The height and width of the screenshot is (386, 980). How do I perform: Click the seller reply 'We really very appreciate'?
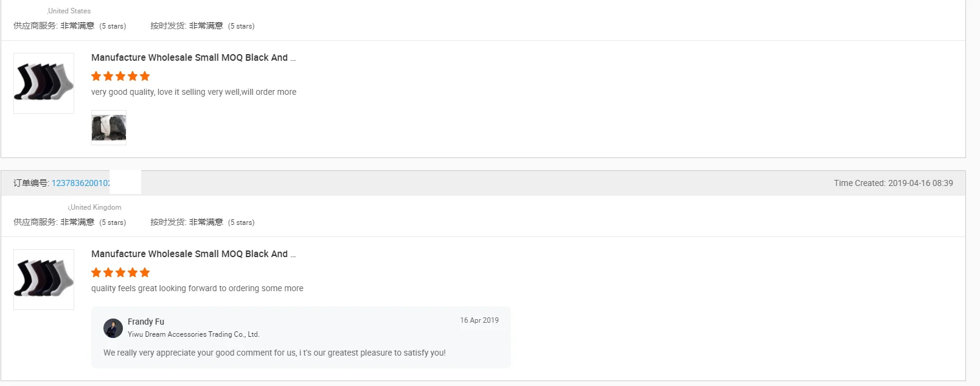(274, 353)
